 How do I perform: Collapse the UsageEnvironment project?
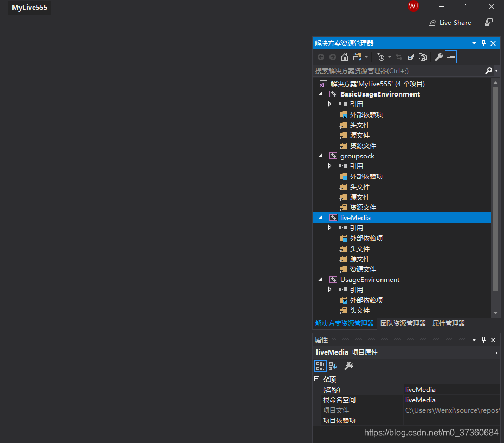tap(320, 280)
